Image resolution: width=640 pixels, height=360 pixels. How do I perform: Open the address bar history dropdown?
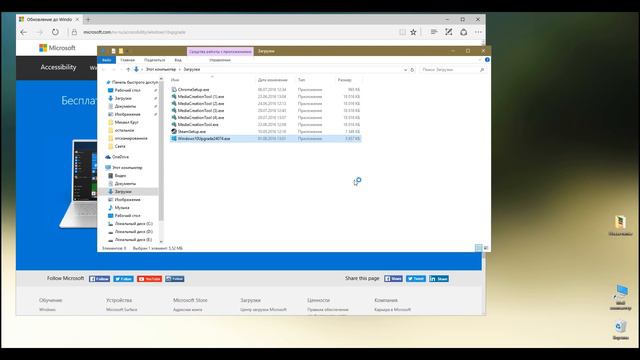point(405,70)
